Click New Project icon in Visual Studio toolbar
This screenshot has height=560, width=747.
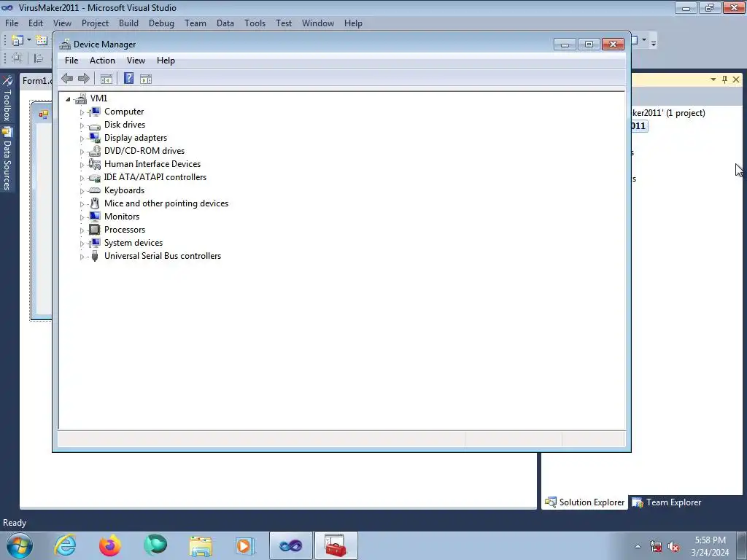tap(18, 41)
